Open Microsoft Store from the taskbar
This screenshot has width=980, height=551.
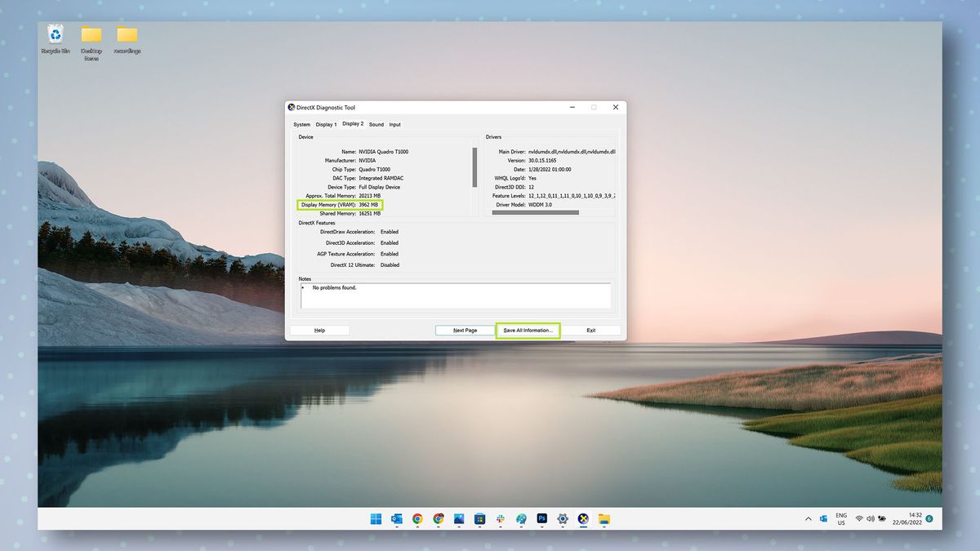tap(480, 519)
